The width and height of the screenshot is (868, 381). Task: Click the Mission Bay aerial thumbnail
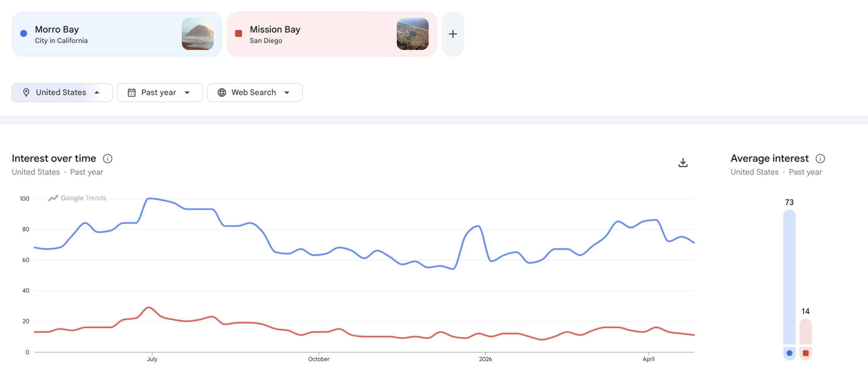coord(413,34)
